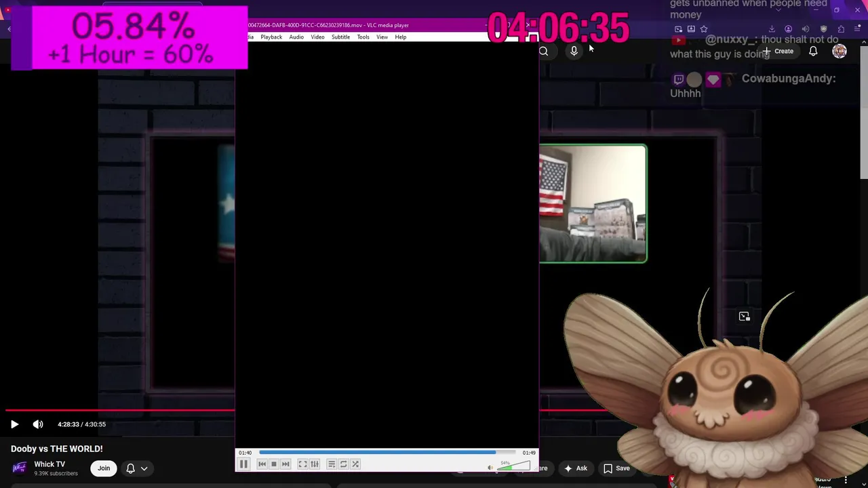Mute the YouTube video volume
The width and height of the screenshot is (868, 488).
pos(38,424)
